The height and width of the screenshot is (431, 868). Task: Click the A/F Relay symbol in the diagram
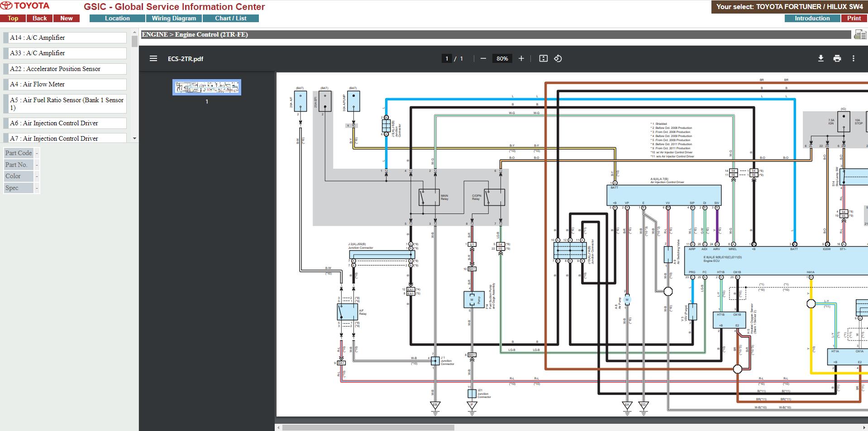[x=347, y=312]
